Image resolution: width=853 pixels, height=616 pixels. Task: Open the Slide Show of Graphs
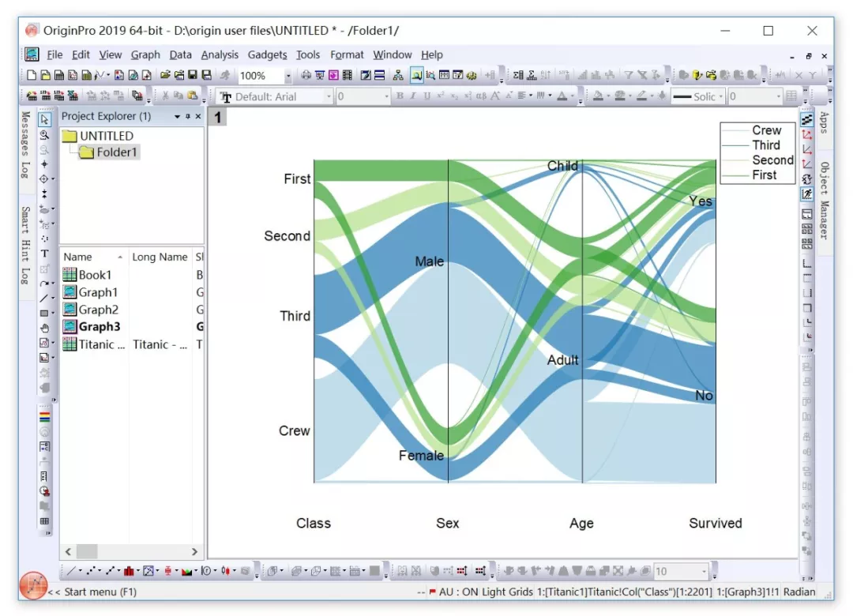pos(320,75)
